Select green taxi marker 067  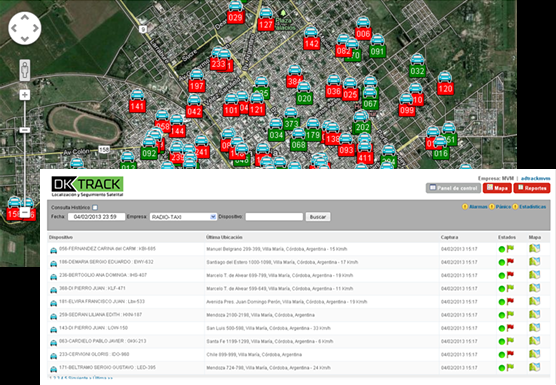(370, 99)
